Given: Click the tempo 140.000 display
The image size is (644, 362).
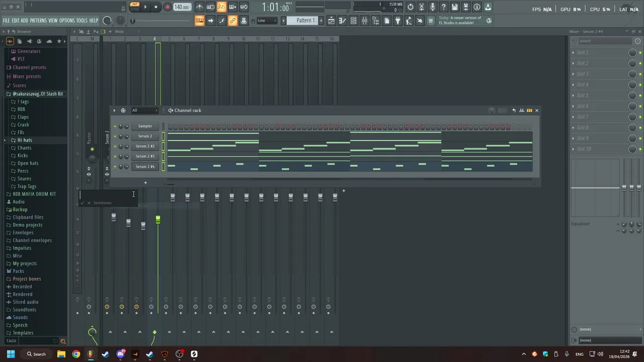Looking at the screenshot, I should click(182, 7).
